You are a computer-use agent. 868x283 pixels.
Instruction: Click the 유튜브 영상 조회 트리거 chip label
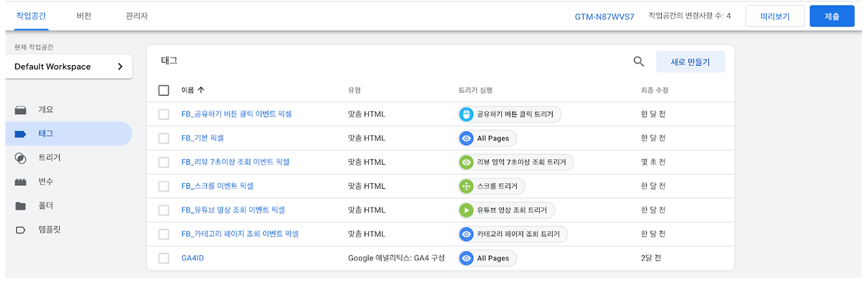(x=512, y=210)
